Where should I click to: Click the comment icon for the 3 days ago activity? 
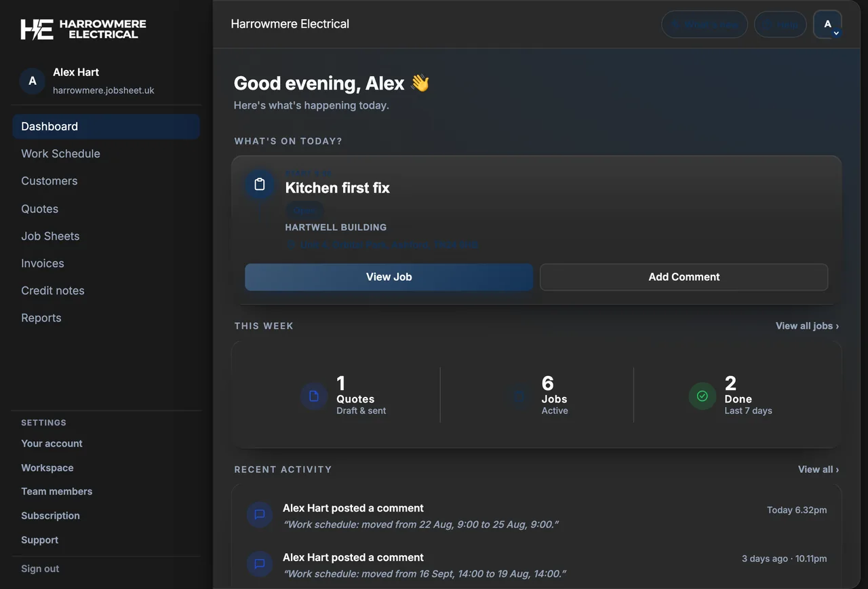pyautogui.click(x=259, y=565)
